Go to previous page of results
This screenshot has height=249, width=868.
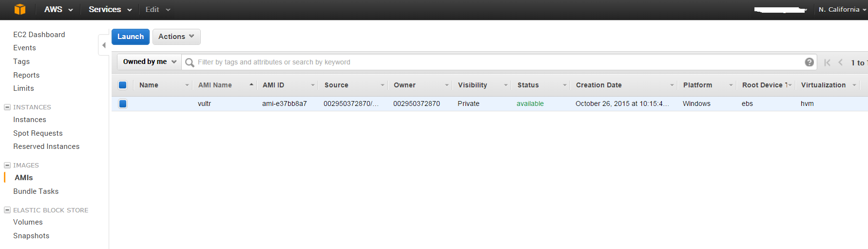pyautogui.click(x=841, y=62)
